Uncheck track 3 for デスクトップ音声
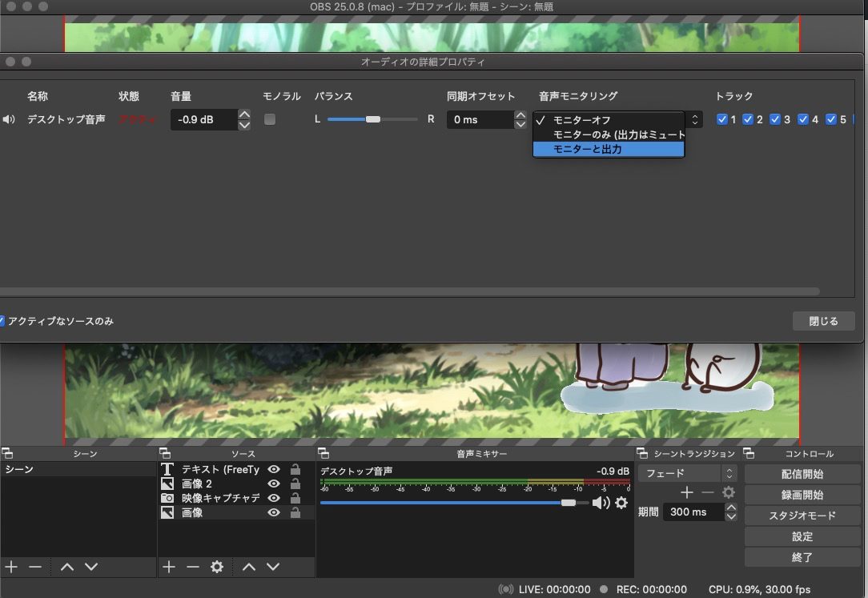 pos(775,119)
